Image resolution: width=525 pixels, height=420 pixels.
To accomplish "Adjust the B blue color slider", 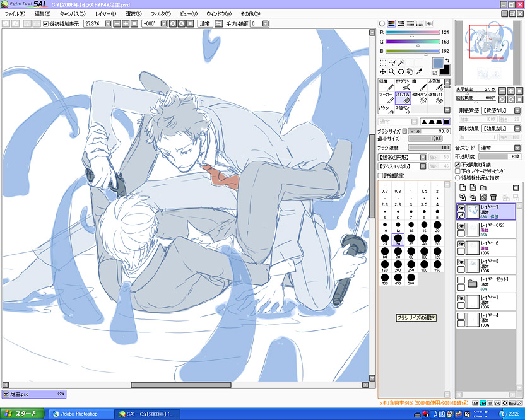I will 412,52.
